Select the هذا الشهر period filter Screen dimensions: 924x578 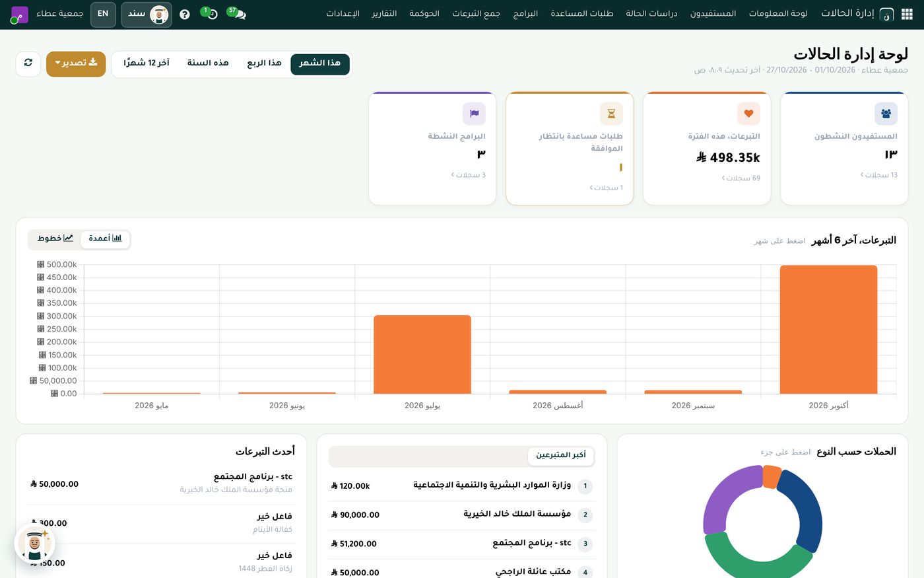click(x=319, y=63)
